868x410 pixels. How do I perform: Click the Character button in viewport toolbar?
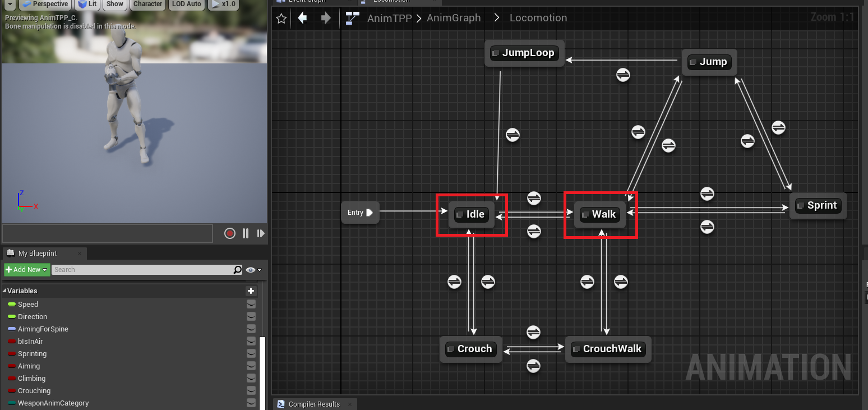[147, 4]
